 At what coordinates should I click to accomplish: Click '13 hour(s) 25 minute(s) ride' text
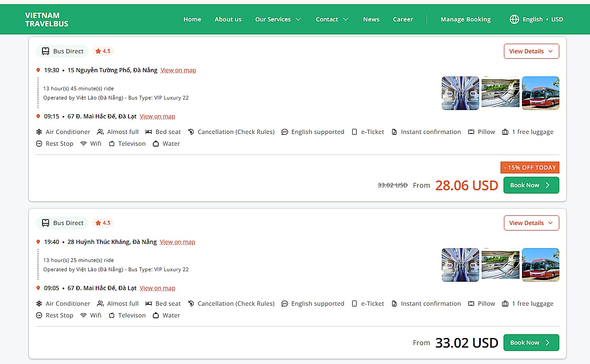coord(79,260)
